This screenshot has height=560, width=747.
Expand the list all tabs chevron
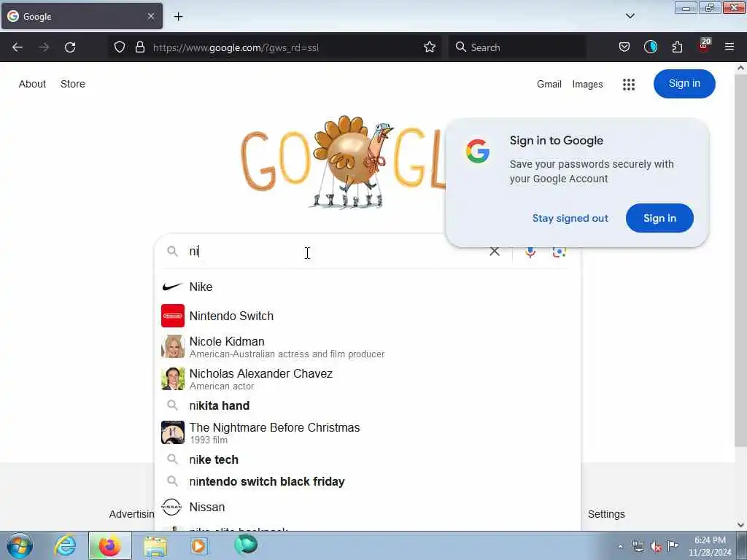point(630,16)
